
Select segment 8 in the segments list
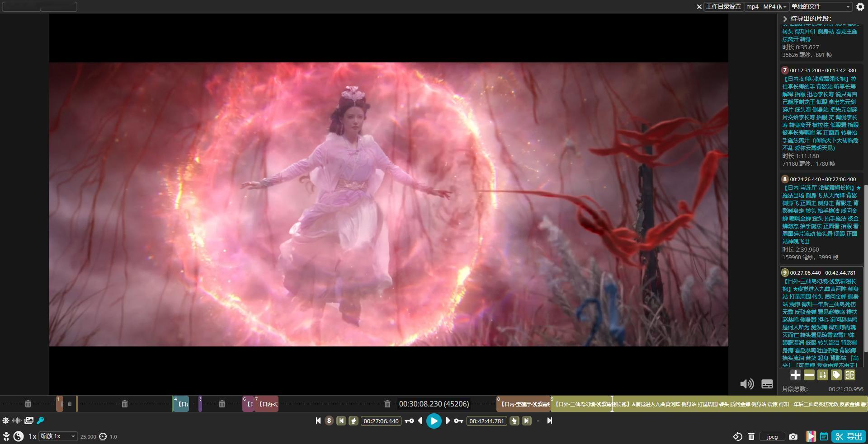pos(821,218)
